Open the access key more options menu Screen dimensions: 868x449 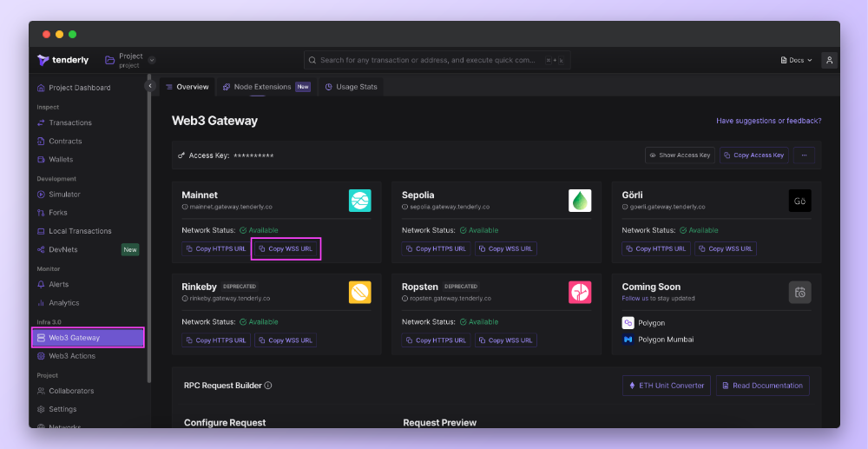pos(804,155)
